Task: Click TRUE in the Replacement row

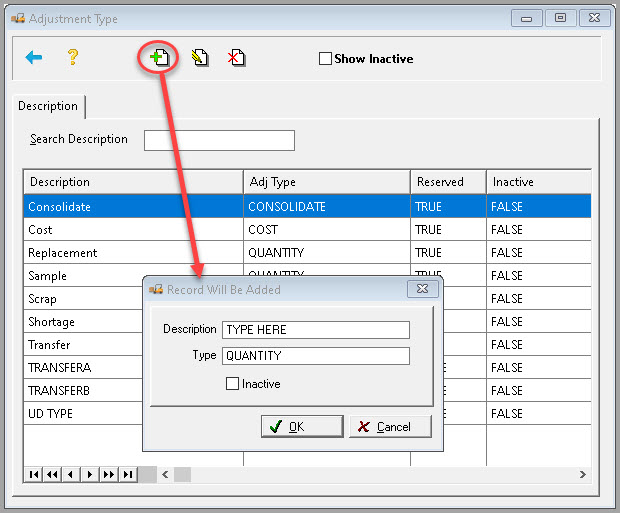Action: click(x=448, y=252)
